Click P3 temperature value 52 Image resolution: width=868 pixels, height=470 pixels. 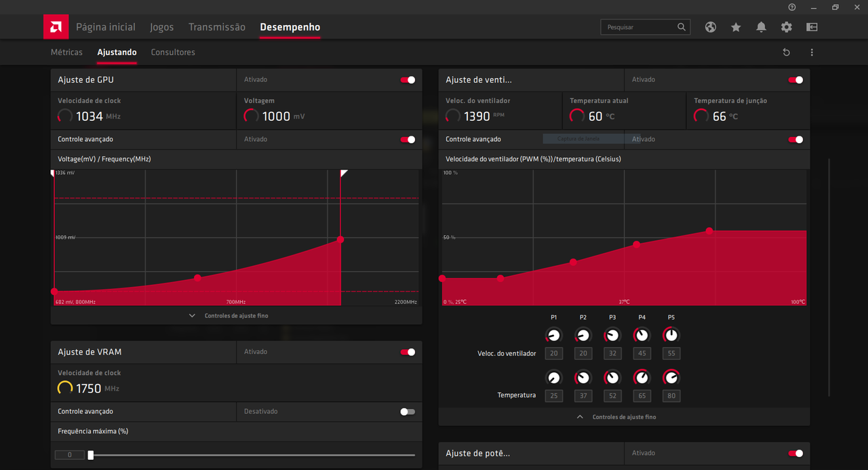pos(612,395)
